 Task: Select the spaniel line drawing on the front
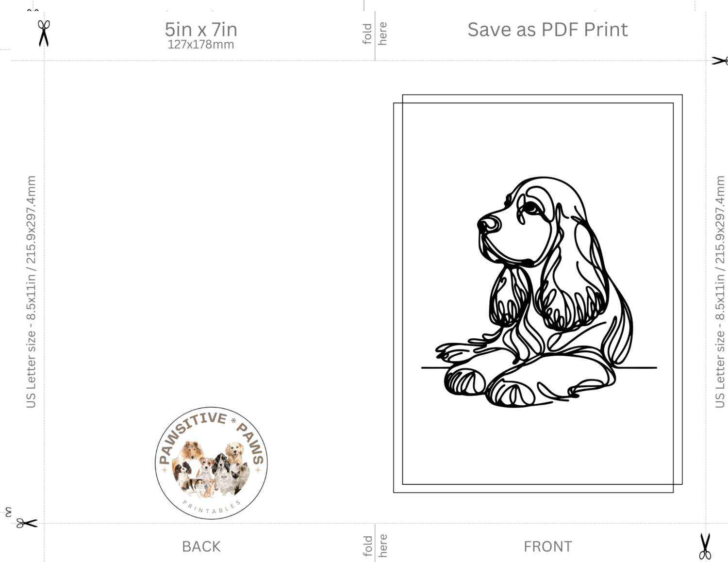(x=534, y=292)
